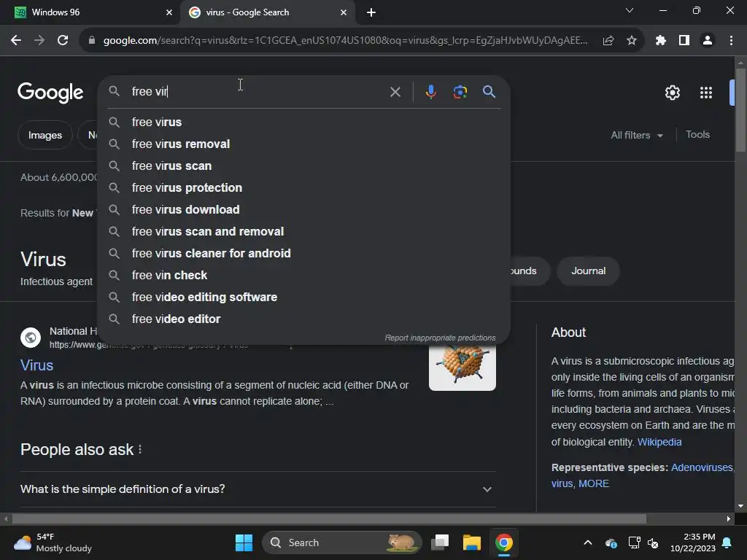
Task: Click into the Google search field
Action: tap(258, 91)
